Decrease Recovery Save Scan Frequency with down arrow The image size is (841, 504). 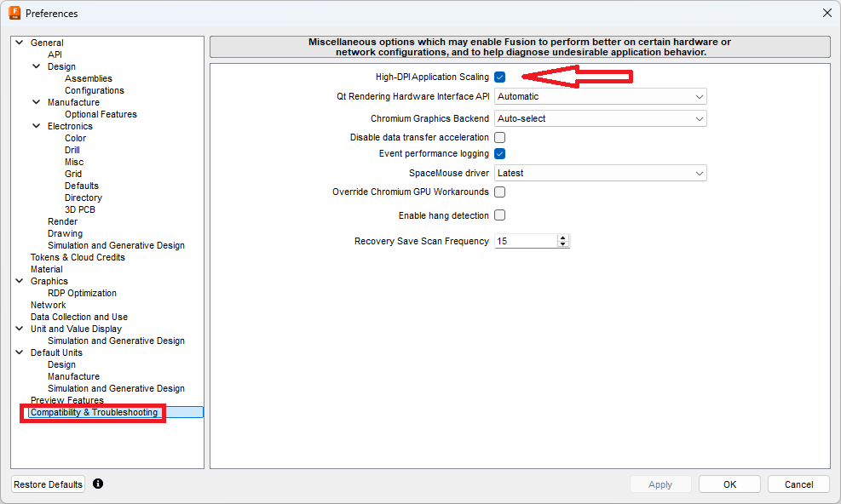click(562, 244)
